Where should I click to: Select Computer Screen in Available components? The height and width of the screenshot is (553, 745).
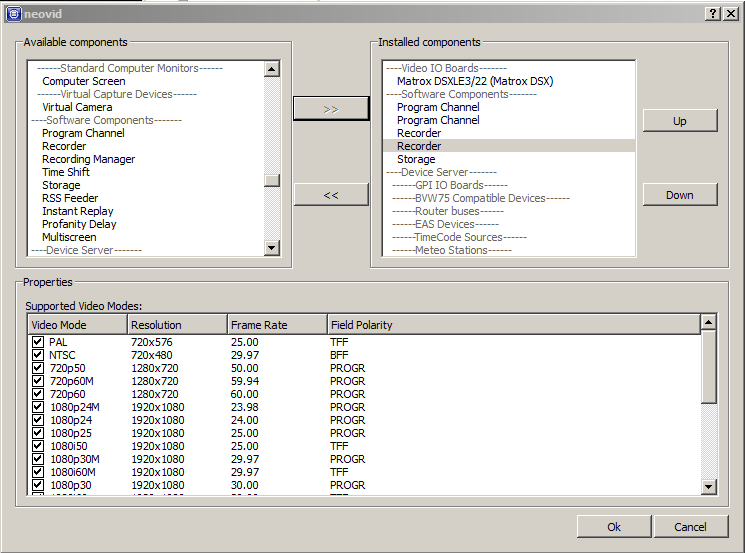[x=84, y=81]
